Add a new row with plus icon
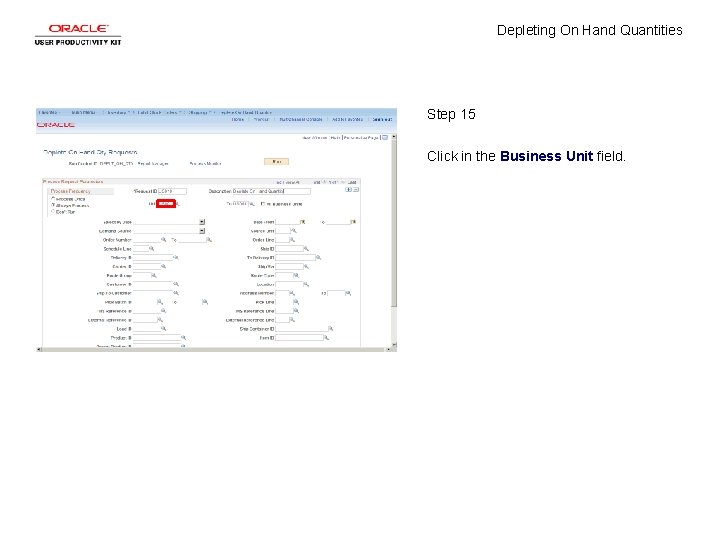The height and width of the screenshot is (540, 720). [349, 190]
